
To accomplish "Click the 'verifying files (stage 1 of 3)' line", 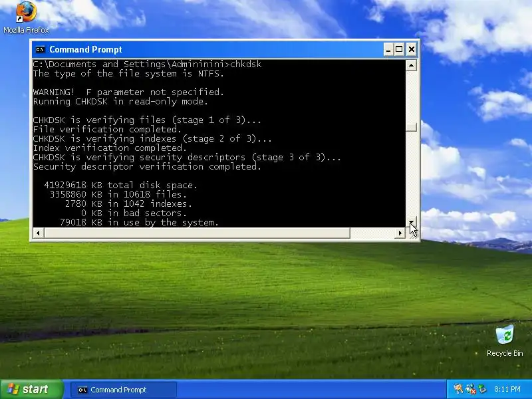I will 147,120.
